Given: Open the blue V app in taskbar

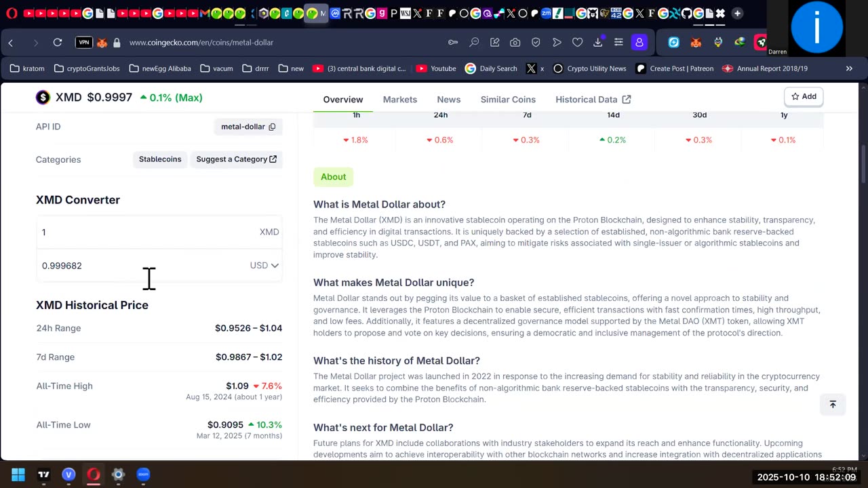Looking at the screenshot, I should [x=68, y=474].
